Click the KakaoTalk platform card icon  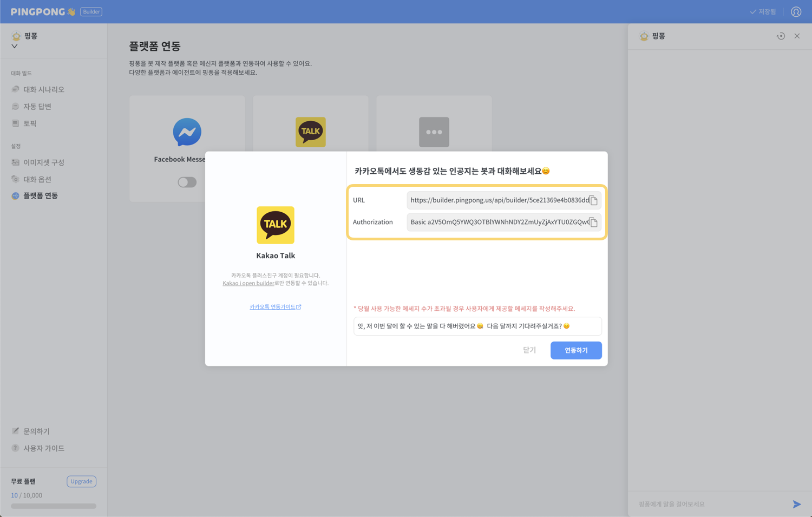[310, 132]
